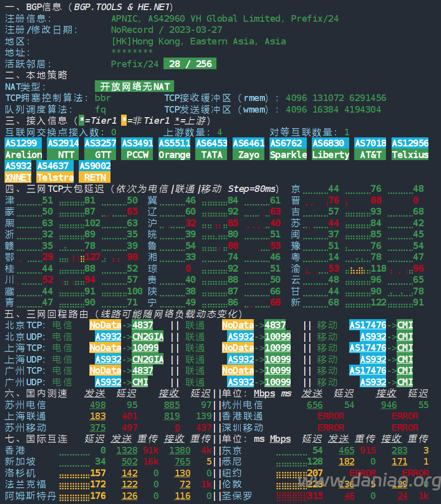The image size is (441, 504).
Task: Click the underlined Mbps unit in 国内测速 header
Action: click(264, 393)
